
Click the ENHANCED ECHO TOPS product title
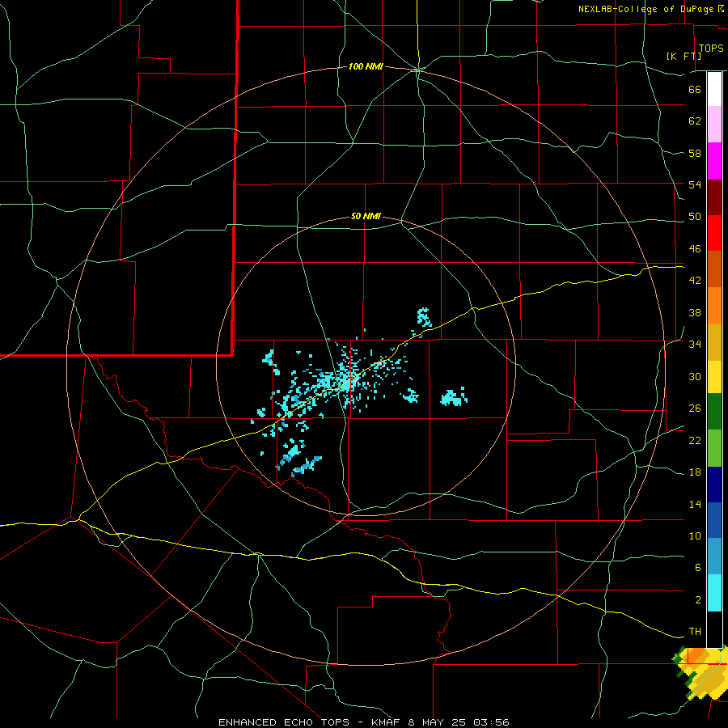coord(284,722)
